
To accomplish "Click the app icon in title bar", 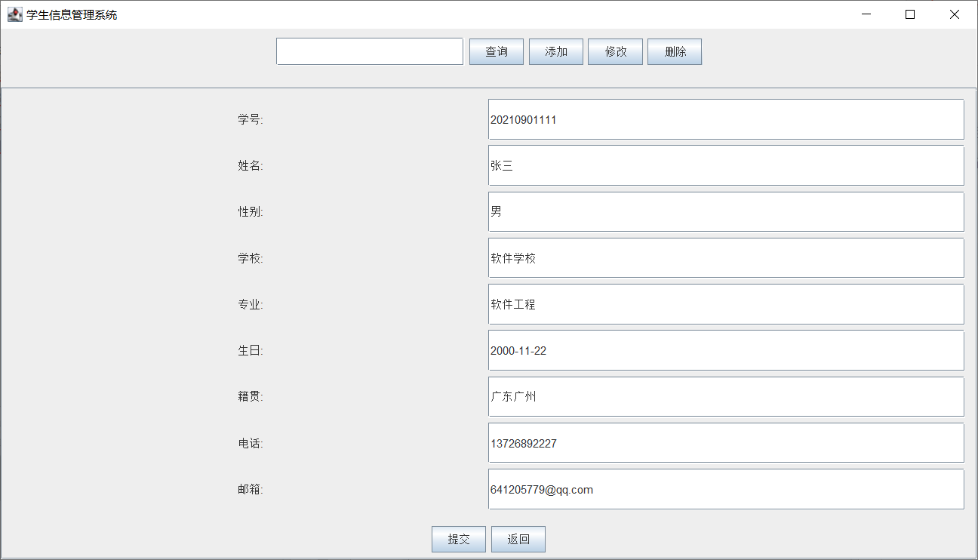I will (x=15, y=14).
